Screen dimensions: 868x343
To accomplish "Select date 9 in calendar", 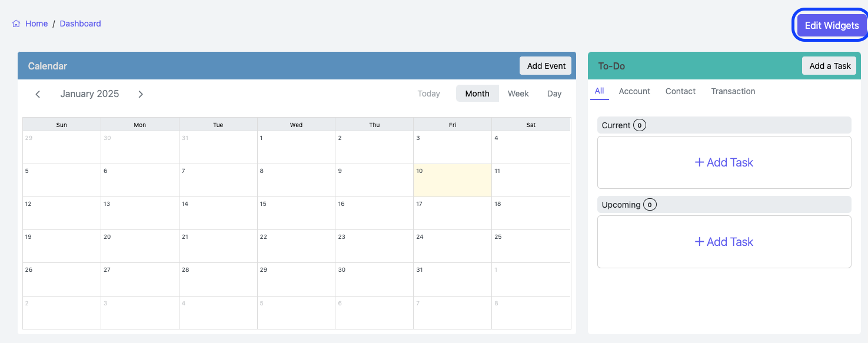I will [374, 180].
